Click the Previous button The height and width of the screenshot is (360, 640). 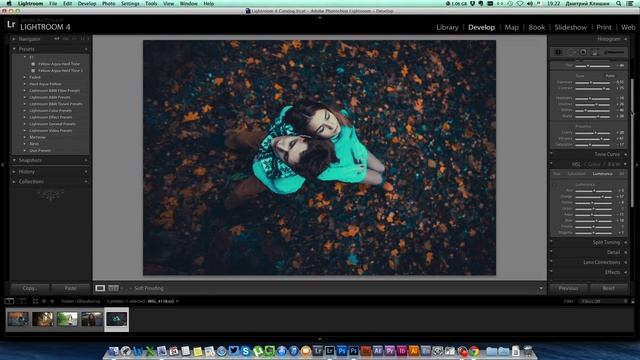568,288
